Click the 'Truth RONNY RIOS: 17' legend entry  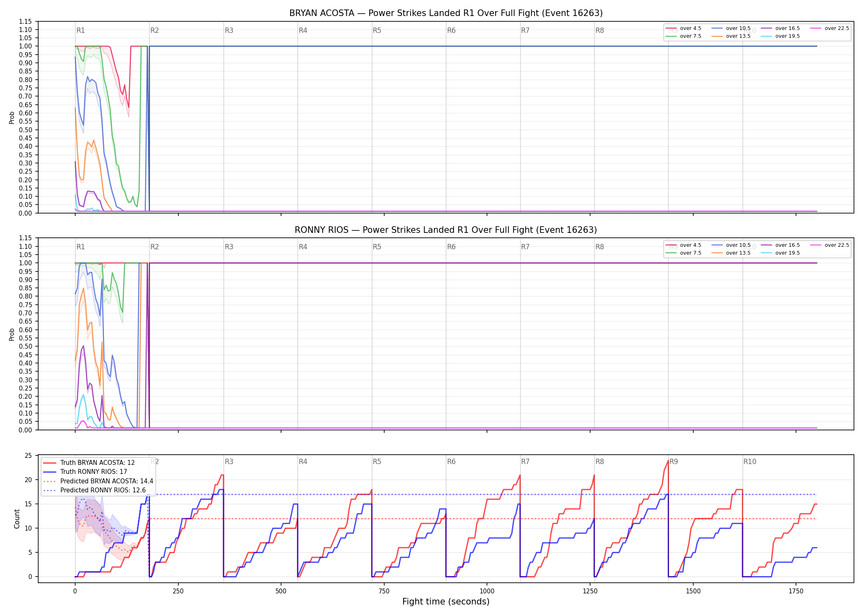pyautogui.click(x=85, y=472)
